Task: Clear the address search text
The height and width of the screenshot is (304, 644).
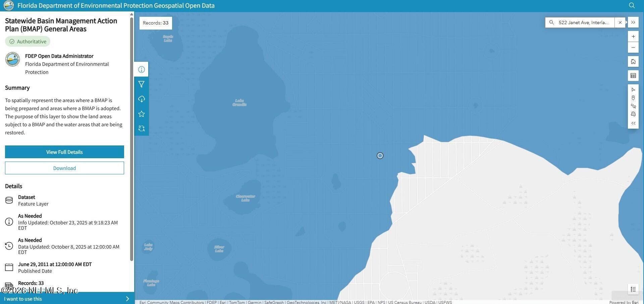Action: [620, 23]
